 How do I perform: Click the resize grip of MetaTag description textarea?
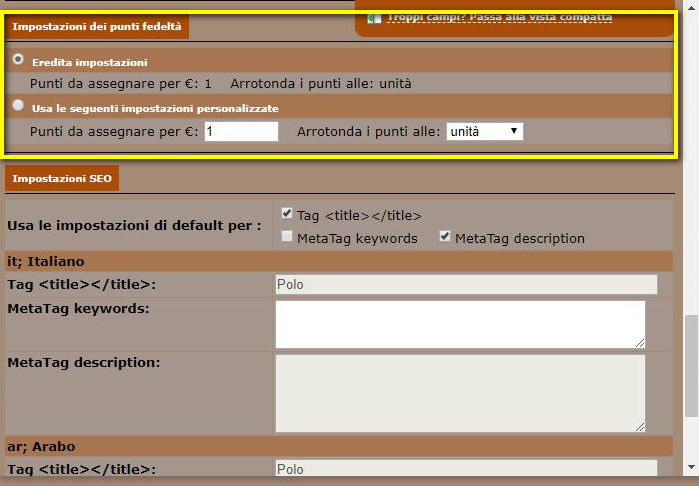[640, 427]
